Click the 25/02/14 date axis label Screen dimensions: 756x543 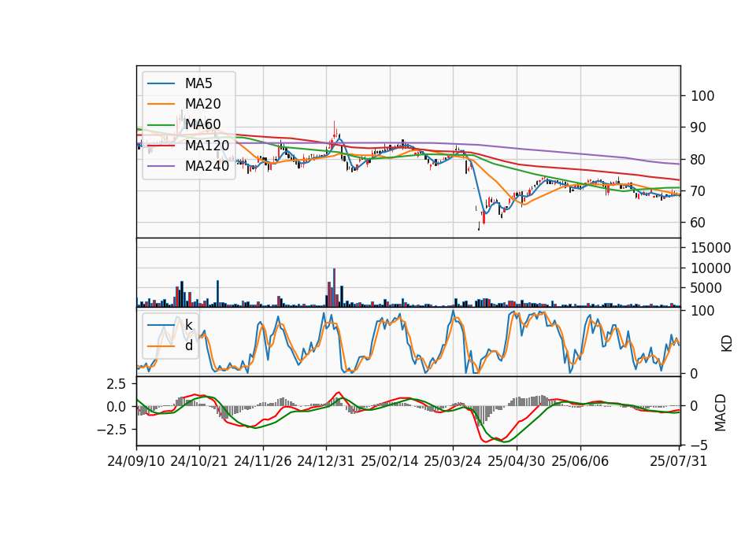(390, 461)
